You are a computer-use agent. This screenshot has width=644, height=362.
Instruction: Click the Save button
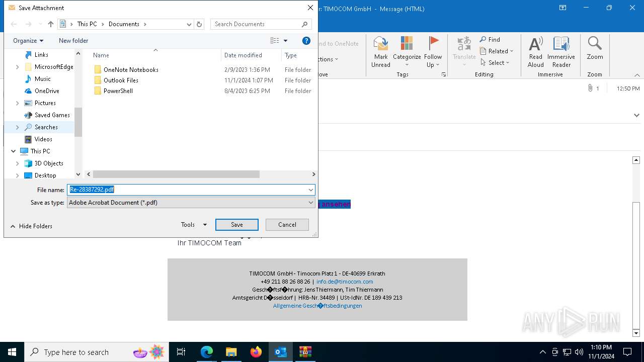pos(237,225)
